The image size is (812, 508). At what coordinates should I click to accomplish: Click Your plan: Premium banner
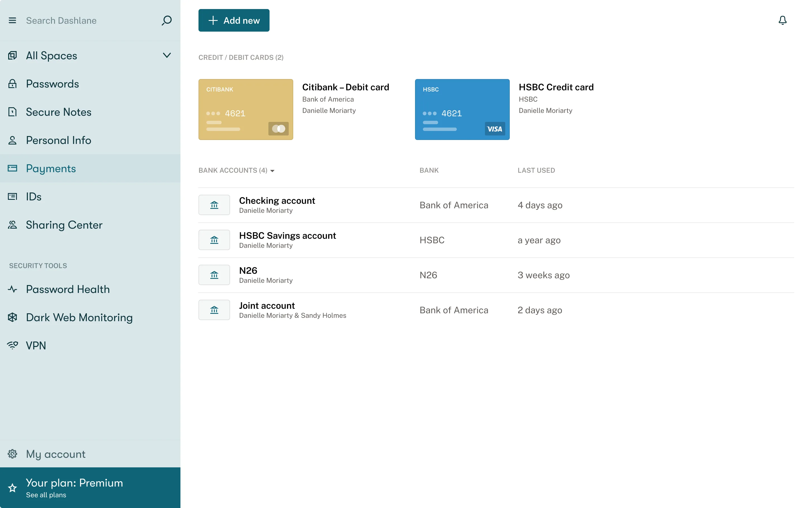(90, 487)
